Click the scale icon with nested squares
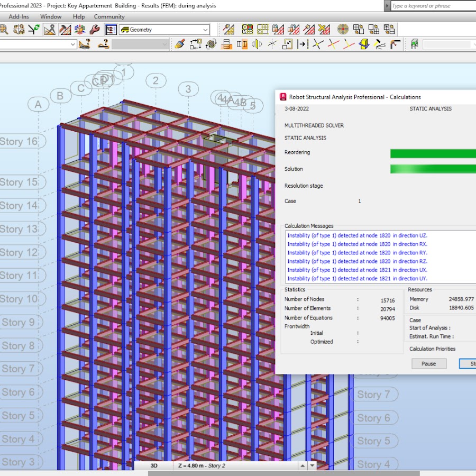Viewport: 476px width, 476px height. click(287, 44)
